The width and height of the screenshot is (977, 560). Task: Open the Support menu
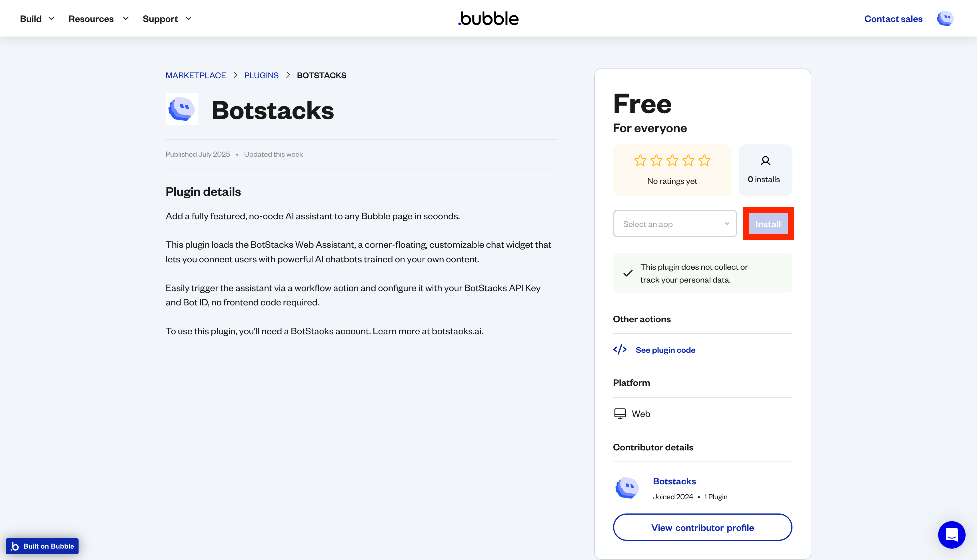(x=167, y=19)
